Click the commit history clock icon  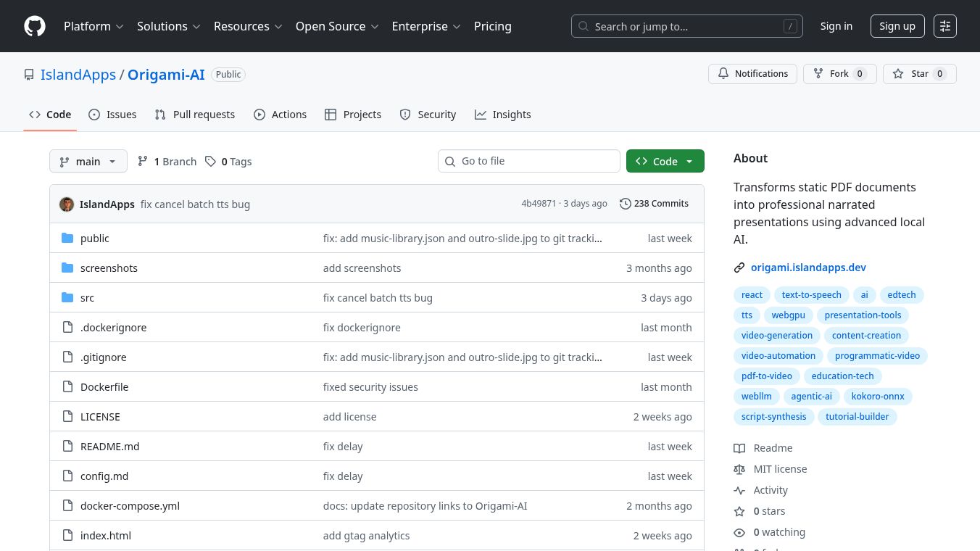point(625,204)
